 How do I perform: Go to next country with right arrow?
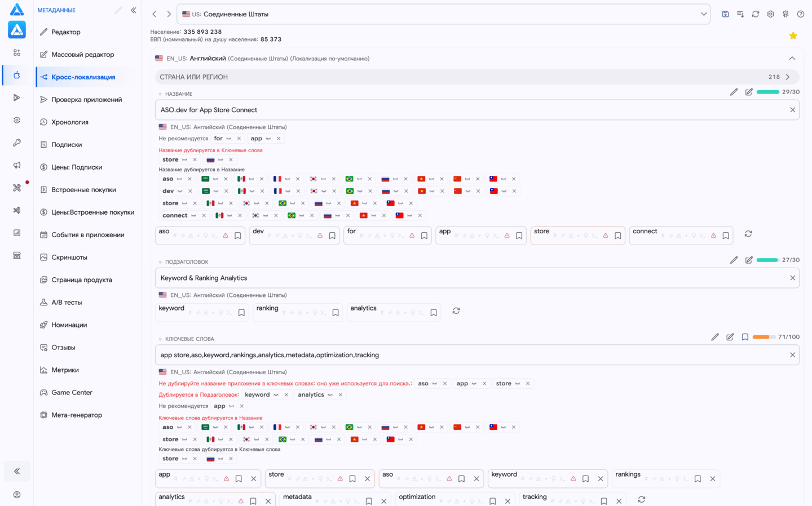tap(169, 14)
